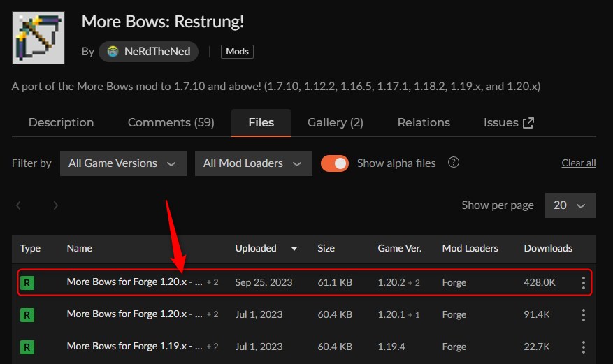Open the more options menu for the 22.7K row

coord(583,347)
